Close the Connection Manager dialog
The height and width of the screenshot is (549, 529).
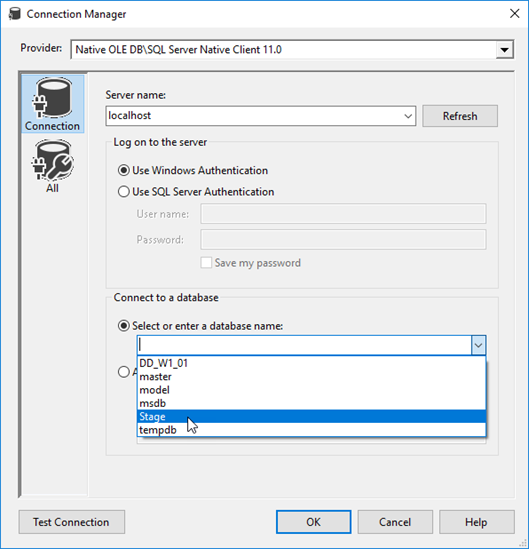tap(514, 14)
